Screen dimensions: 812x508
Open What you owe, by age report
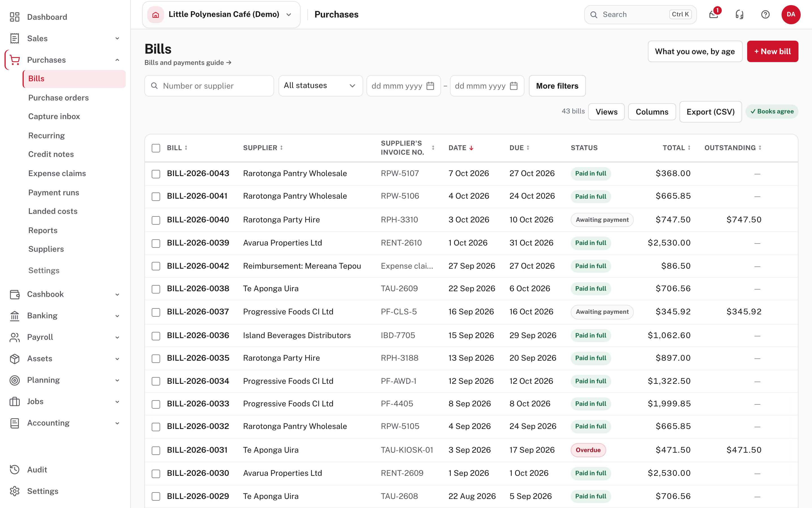(x=695, y=51)
